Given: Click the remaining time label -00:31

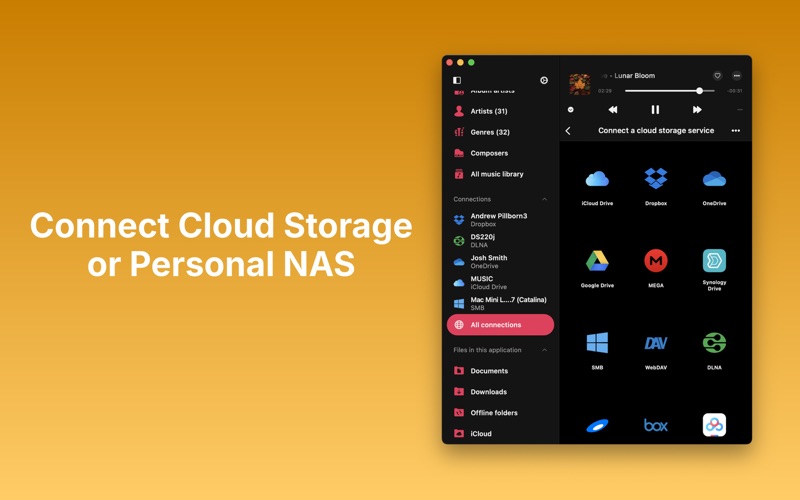Looking at the screenshot, I should tap(735, 91).
